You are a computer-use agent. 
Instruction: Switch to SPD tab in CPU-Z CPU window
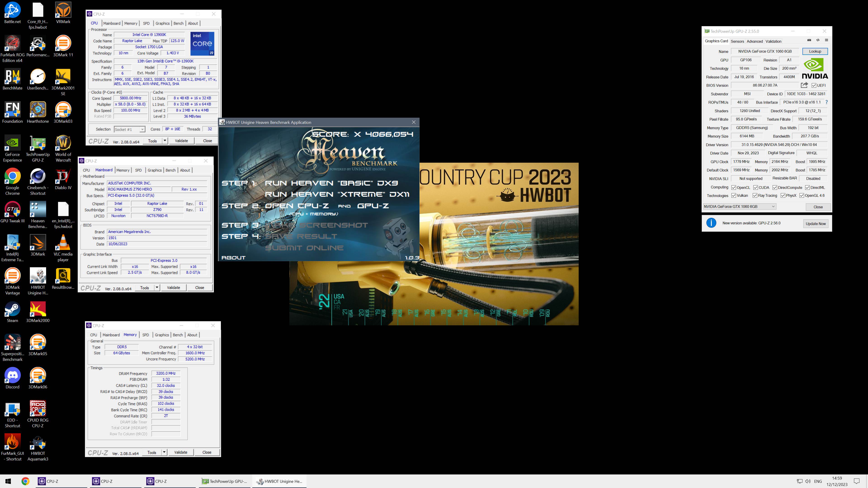(146, 23)
